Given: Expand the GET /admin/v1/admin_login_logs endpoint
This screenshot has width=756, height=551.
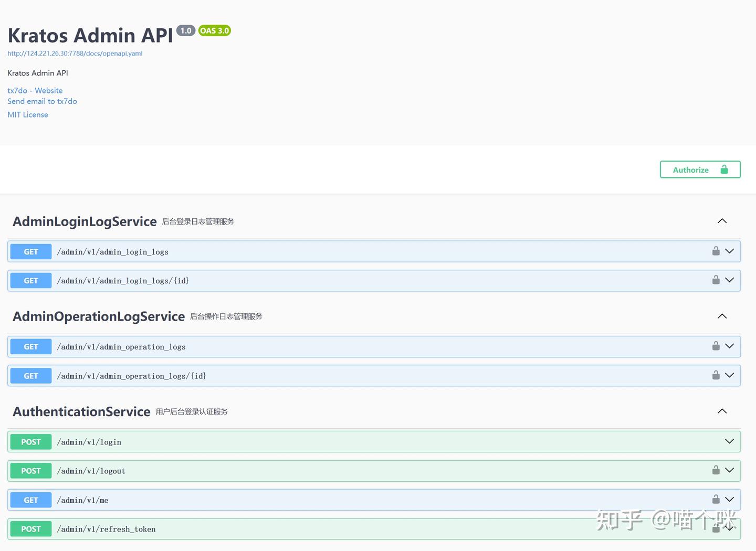Looking at the screenshot, I should (x=729, y=251).
